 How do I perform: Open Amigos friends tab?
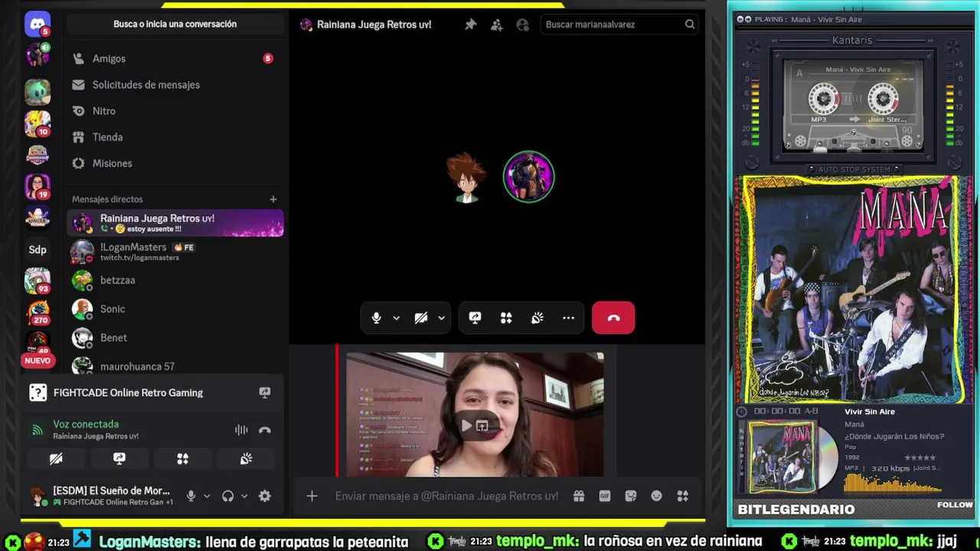pos(175,58)
